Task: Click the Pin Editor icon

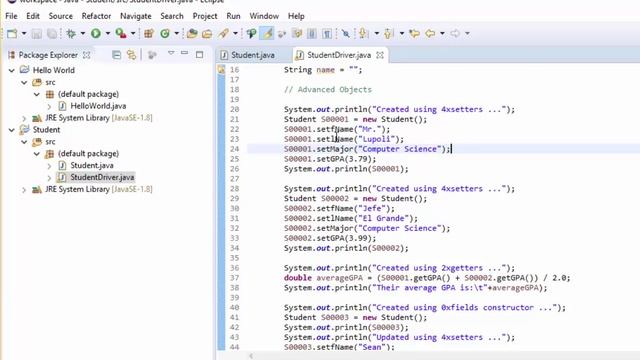Action: pyautogui.click(x=345, y=33)
